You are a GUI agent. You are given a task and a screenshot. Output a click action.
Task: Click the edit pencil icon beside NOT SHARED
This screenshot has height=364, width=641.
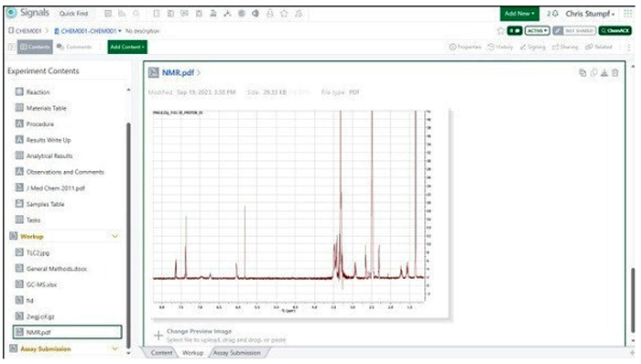coord(558,30)
